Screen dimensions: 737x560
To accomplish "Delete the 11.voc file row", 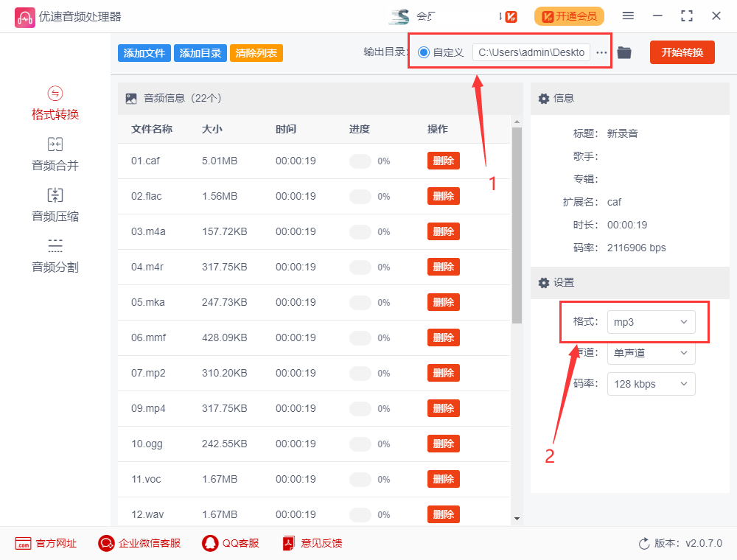I will click(443, 479).
